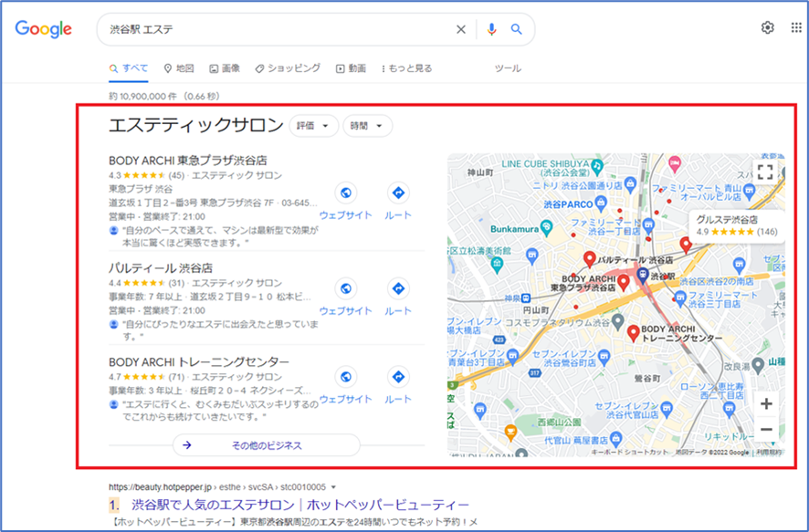Click the route icon for BODY ARCHI トレーニングセンター

pos(398,377)
